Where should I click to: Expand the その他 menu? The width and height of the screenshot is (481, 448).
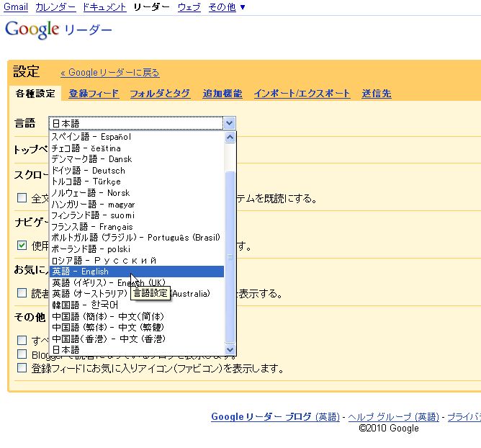pos(227,6)
